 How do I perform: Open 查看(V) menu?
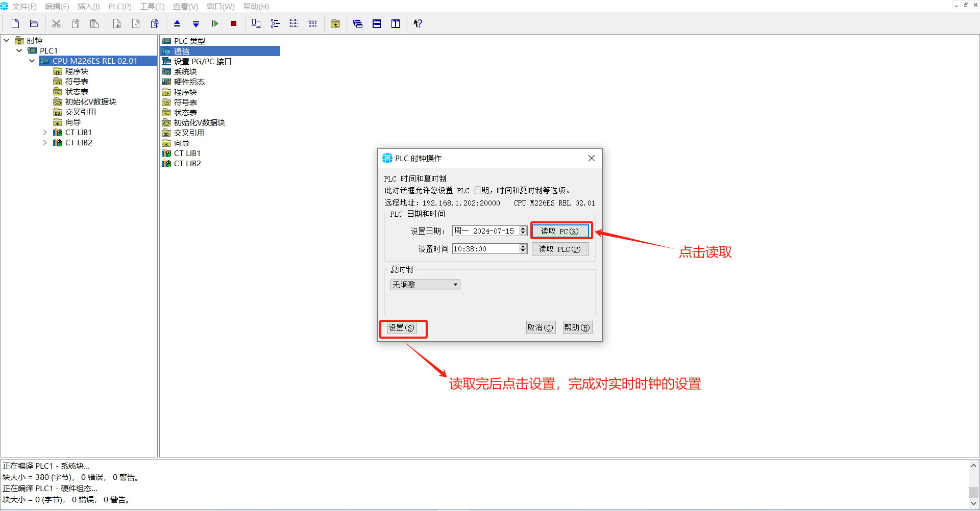point(185,7)
